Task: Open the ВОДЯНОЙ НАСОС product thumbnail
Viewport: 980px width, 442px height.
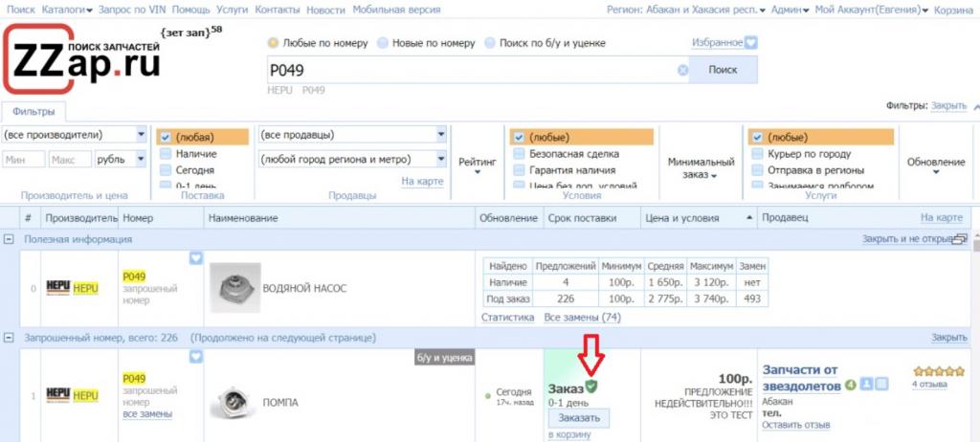Action: (234, 287)
